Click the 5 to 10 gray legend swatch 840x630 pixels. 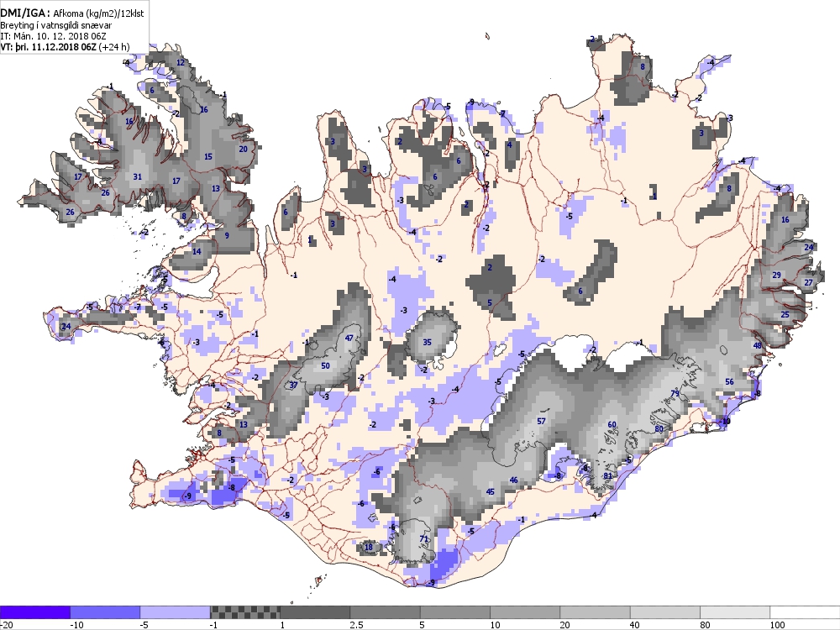(455, 612)
